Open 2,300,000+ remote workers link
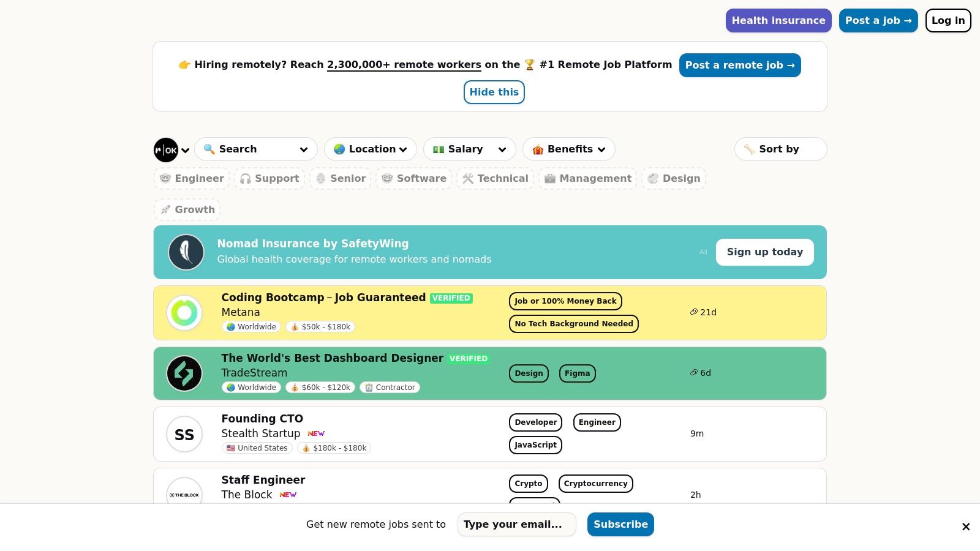The height and width of the screenshot is (551, 980). (404, 65)
